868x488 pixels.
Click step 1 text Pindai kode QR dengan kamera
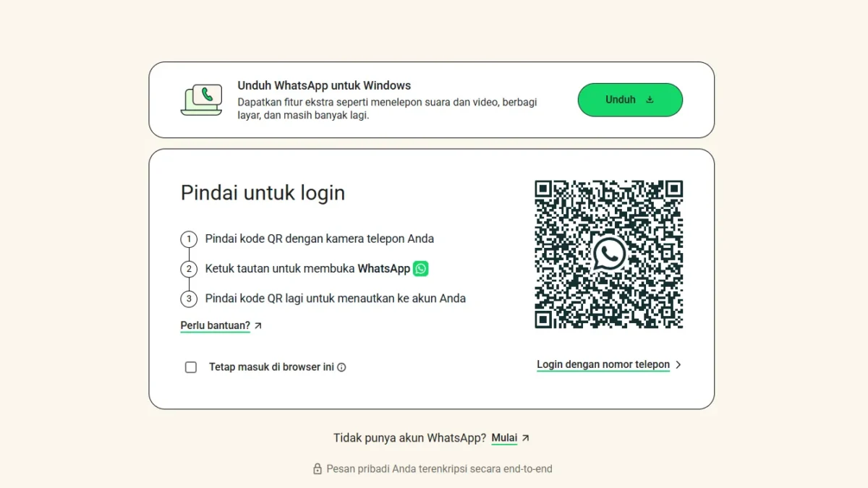(320, 239)
